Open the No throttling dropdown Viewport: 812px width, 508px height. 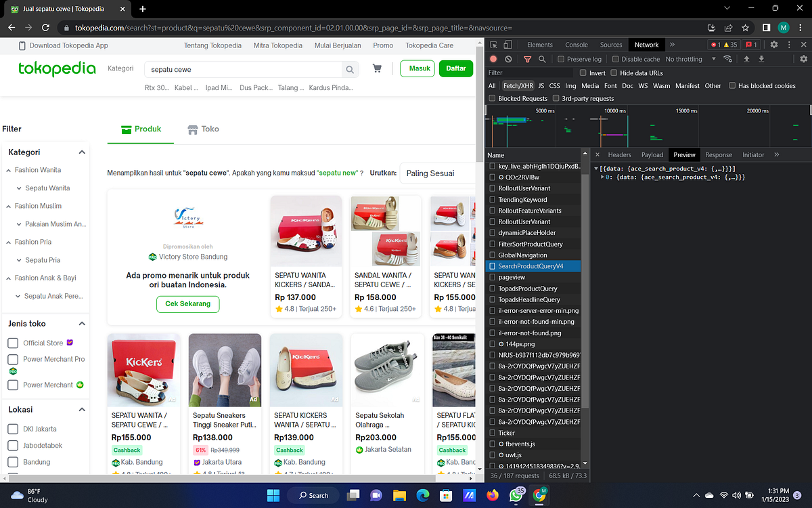(685, 59)
